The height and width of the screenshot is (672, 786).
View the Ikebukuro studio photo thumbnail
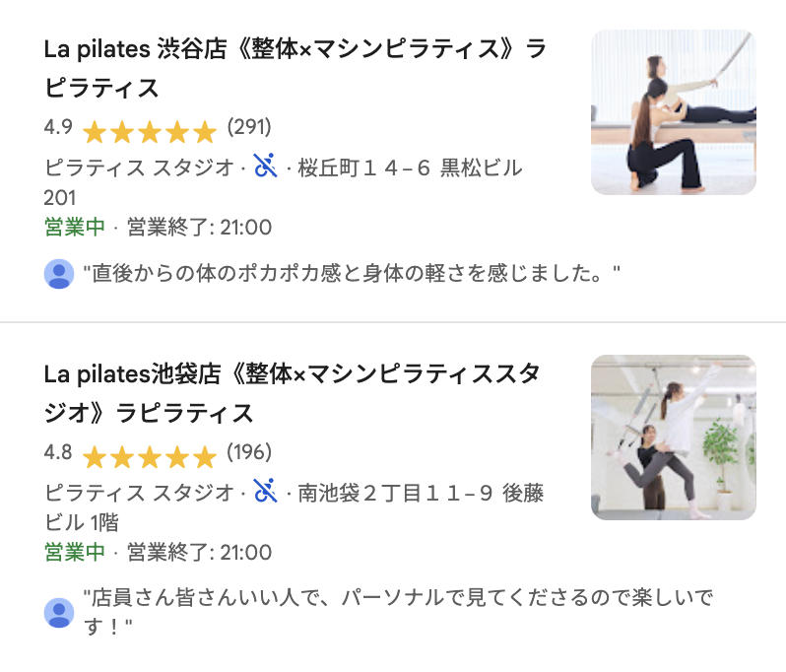pos(673,437)
